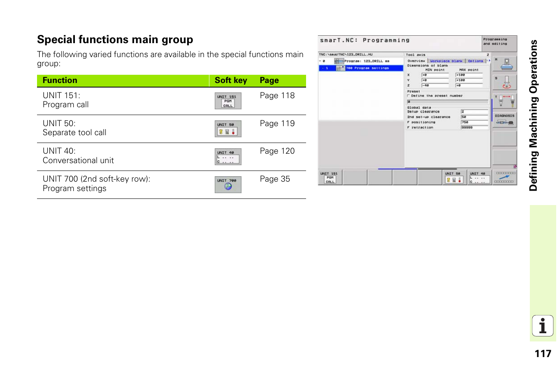
Task: Follow the Page 119 reference
Action: (277, 123)
